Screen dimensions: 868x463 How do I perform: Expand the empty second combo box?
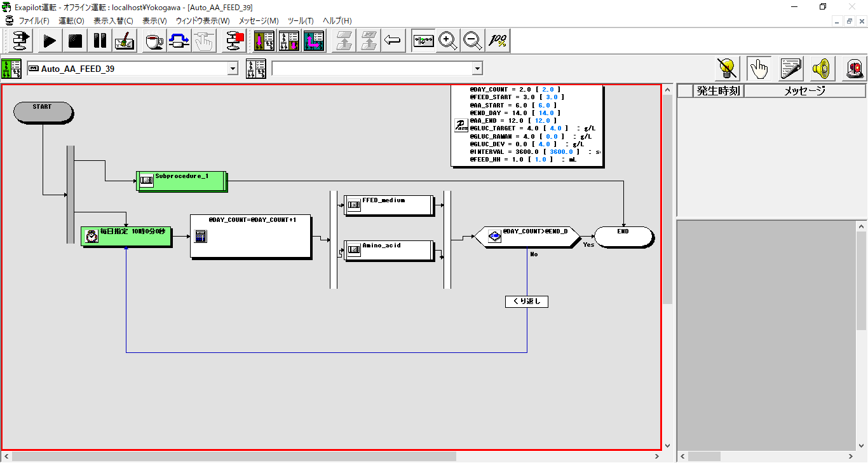pyautogui.click(x=477, y=69)
